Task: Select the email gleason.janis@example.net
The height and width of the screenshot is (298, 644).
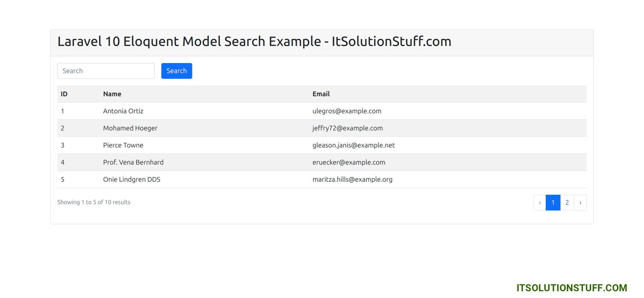Action: 353,145
